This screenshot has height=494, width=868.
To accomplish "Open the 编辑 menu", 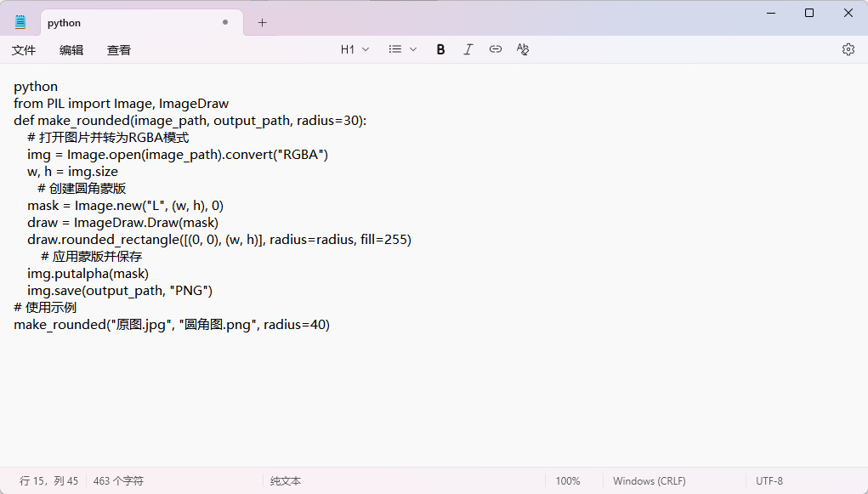I will 71,50.
